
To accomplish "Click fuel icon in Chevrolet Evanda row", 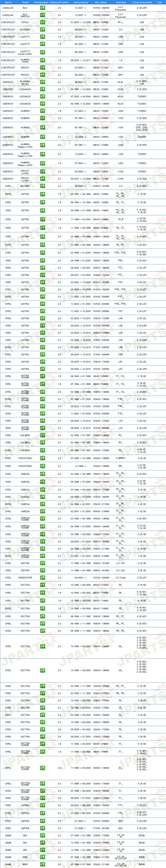I will click(x=42, y=30).
